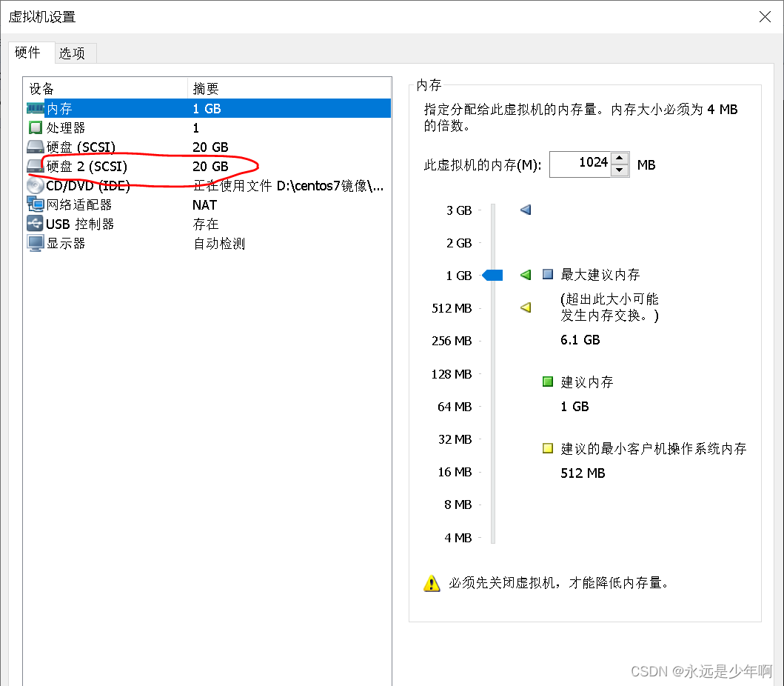Select the 内存 device icon
The image size is (784, 686).
pos(35,108)
